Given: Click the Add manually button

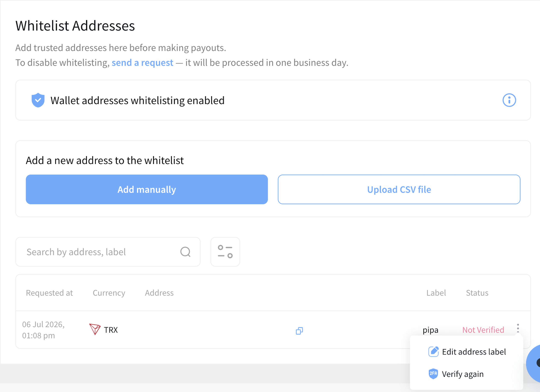Looking at the screenshot, I should click(147, 189).
